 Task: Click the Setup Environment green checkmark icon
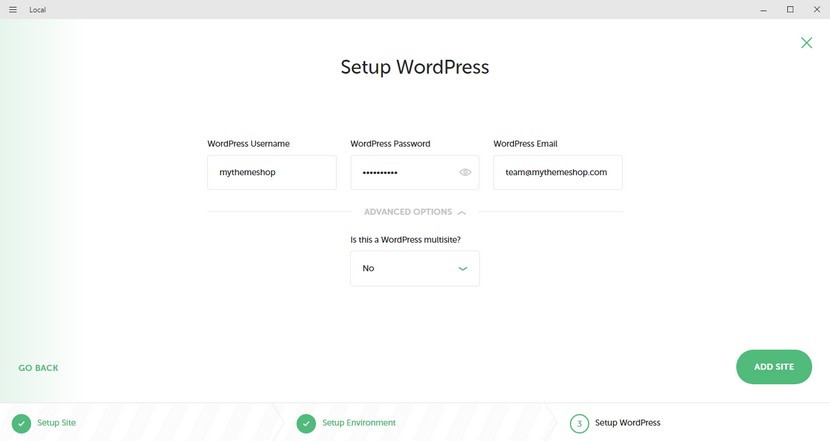(x=306, y=424)
